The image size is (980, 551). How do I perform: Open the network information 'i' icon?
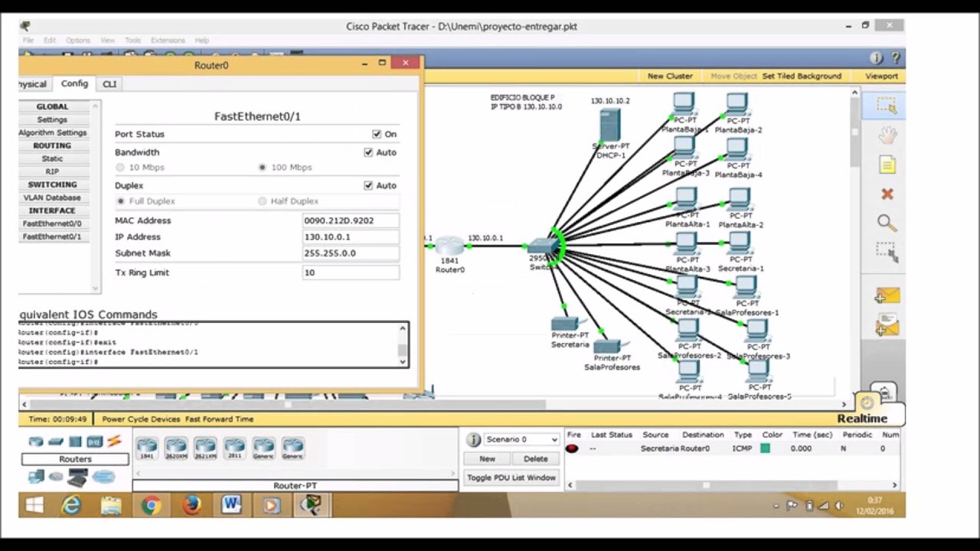tap(876, 58)
